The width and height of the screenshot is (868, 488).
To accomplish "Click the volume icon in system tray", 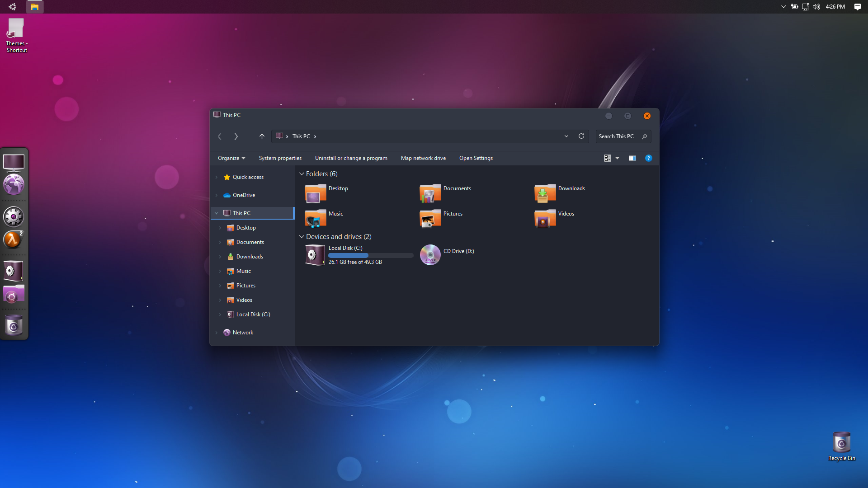I will (x=816, y=7).
